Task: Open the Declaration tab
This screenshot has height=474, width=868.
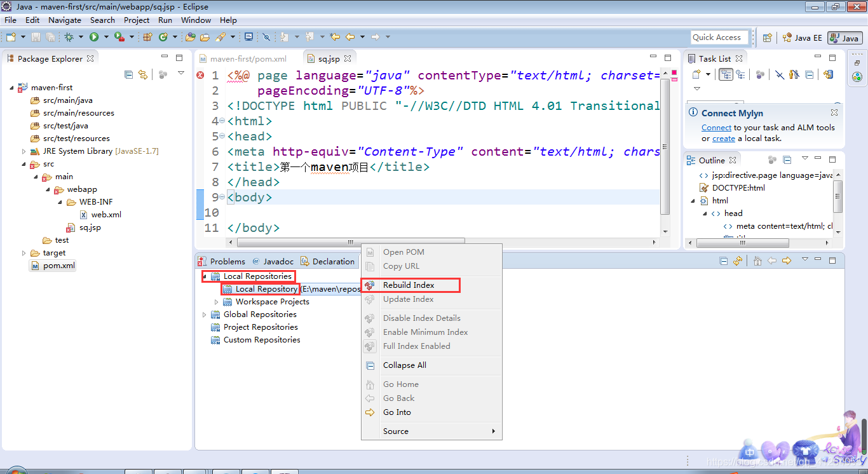Action: pyautogui.click(x=327, y=261)
